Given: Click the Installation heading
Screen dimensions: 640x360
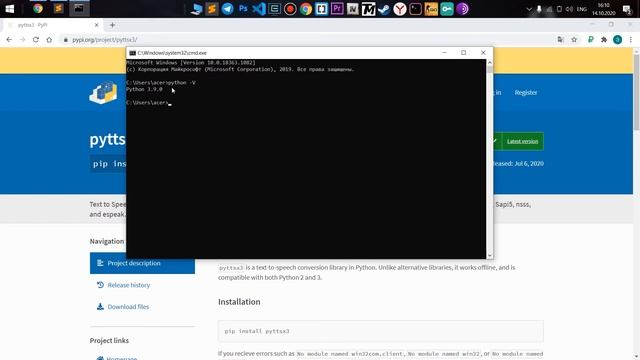Looking at the screenshot, I should 239,302.
